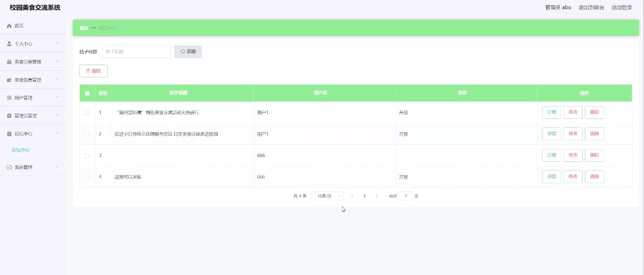The image size is (644, 275).
Task: Click the title beginning 促进中日传统文化理解与交流
Action: pyautogui.click(x=166, y=134)
